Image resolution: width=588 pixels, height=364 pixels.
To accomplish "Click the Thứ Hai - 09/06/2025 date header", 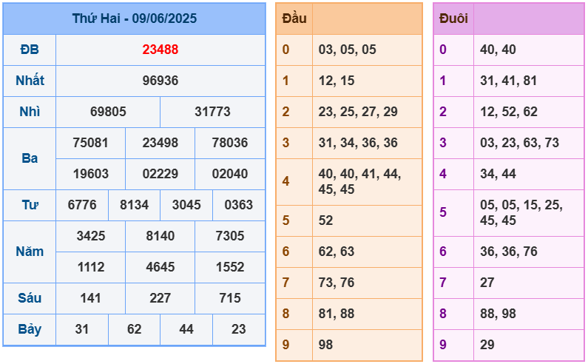I will 134,18.
